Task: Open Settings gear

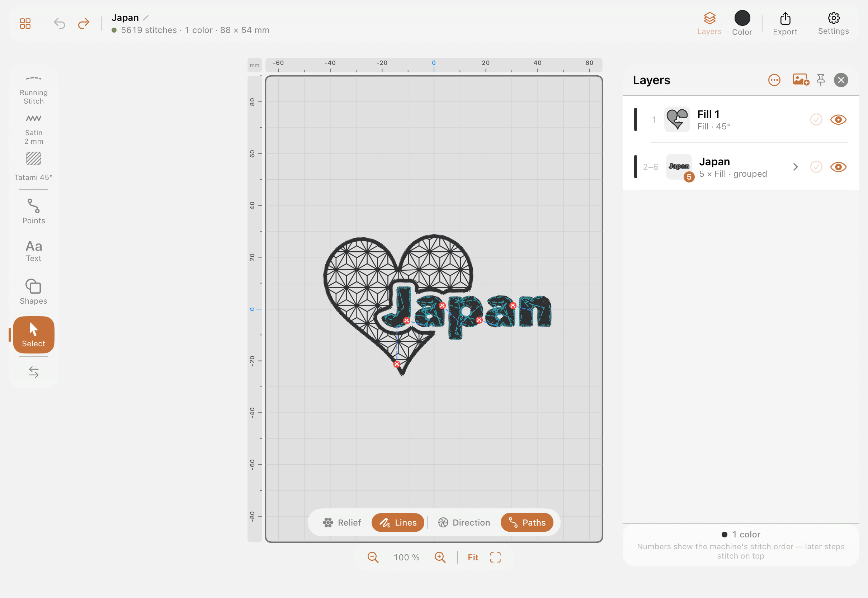Action: point(833,23)
